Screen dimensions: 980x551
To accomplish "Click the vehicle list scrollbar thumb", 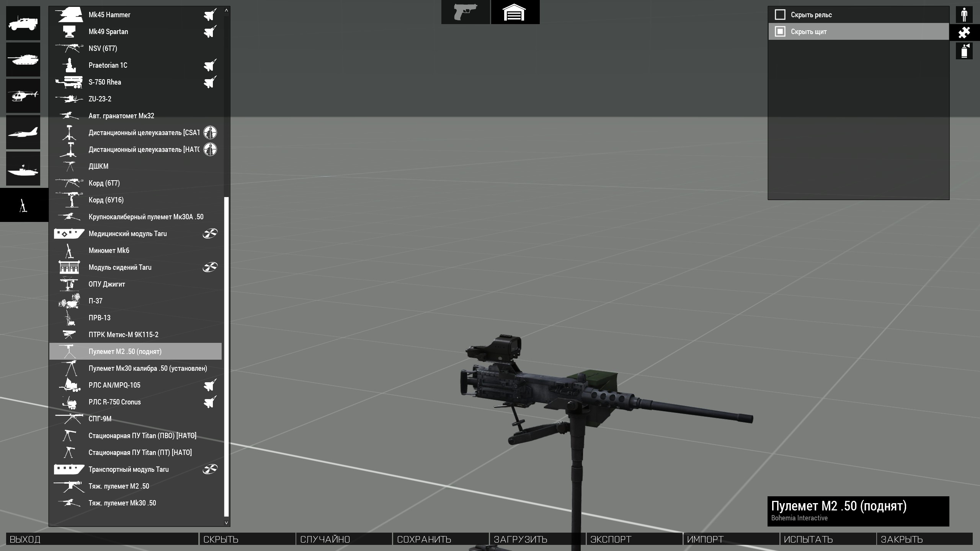I will (x=226, y=356).
